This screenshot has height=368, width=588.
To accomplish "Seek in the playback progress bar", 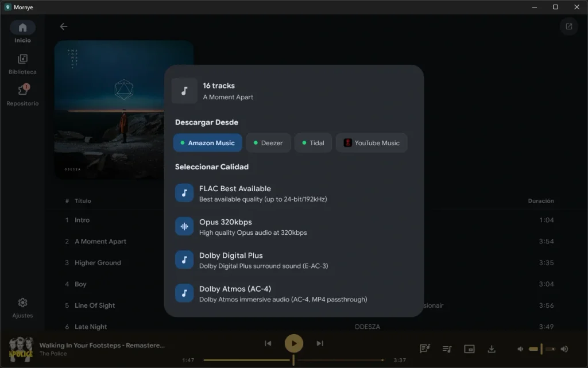I will 293,360.
